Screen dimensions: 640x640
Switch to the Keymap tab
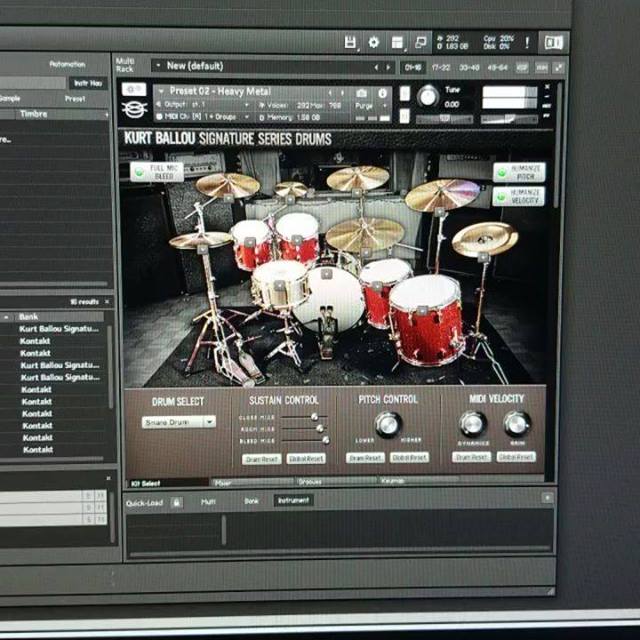click(419, 481)
